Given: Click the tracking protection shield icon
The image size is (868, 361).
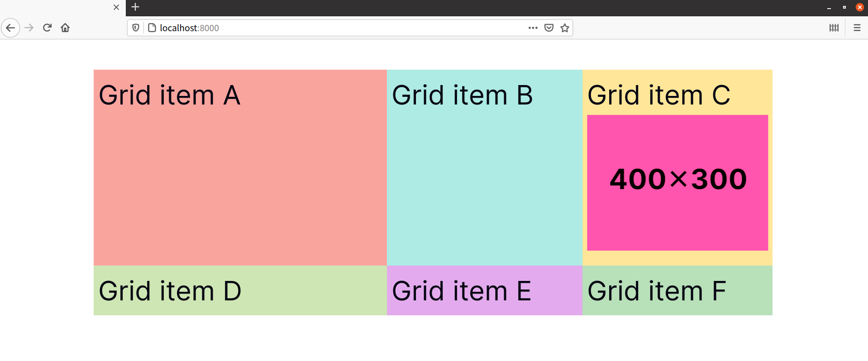Looking at the screenshot, I should 135,28.
